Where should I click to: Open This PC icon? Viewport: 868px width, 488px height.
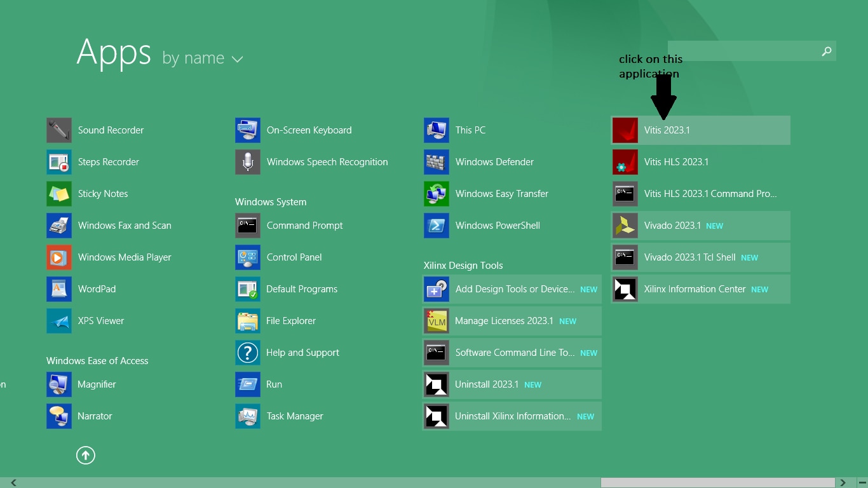point(437,130)
